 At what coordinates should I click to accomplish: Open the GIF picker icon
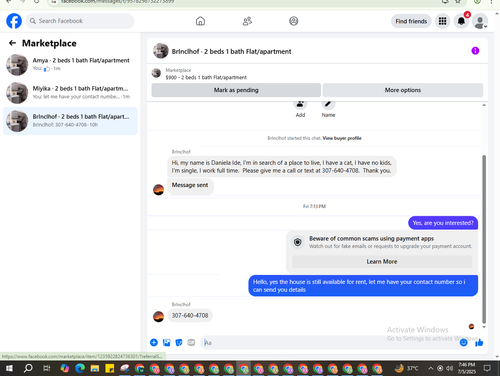(191, 342)
